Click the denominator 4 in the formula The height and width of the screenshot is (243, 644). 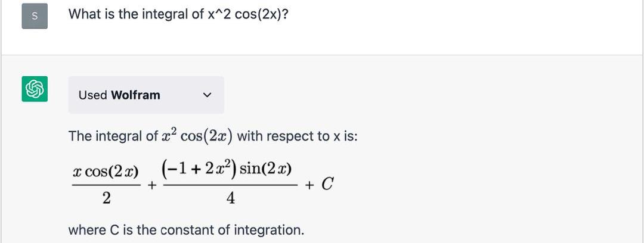tap(231, 199)
